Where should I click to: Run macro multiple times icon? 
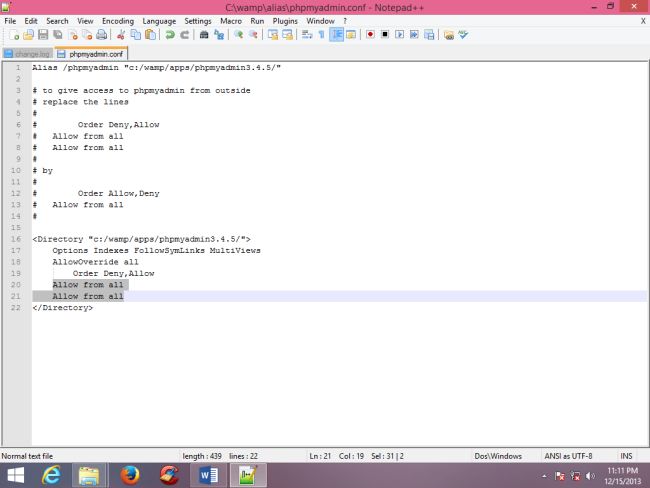tap(414, 35)
